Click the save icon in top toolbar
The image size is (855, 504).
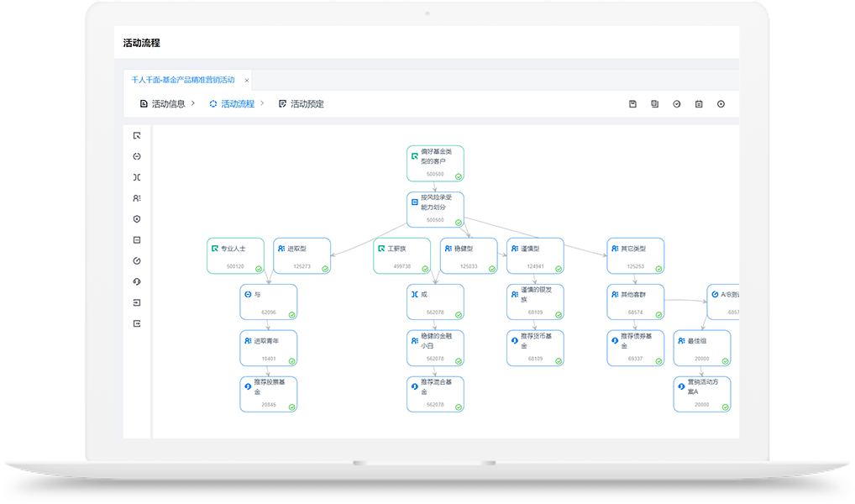point(632,104)
